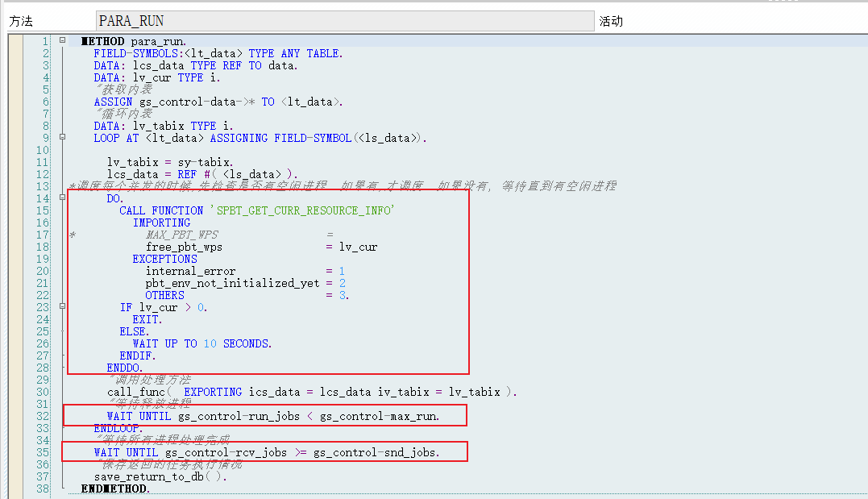Viewport: 868px width, 499px height.
Task: Click line number 30 in the gutter
Action: point(43,392)
